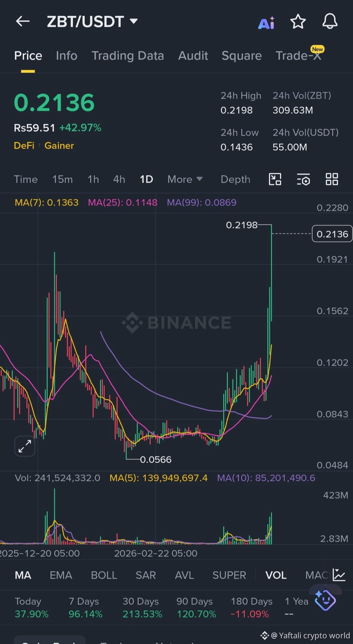Select the 1h interval
The image size is (353, 644).
tap(93, 179)
